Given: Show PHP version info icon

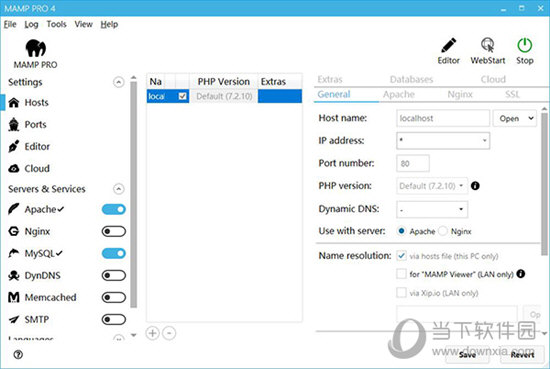Looking at the screenshot, I should 475,186.
